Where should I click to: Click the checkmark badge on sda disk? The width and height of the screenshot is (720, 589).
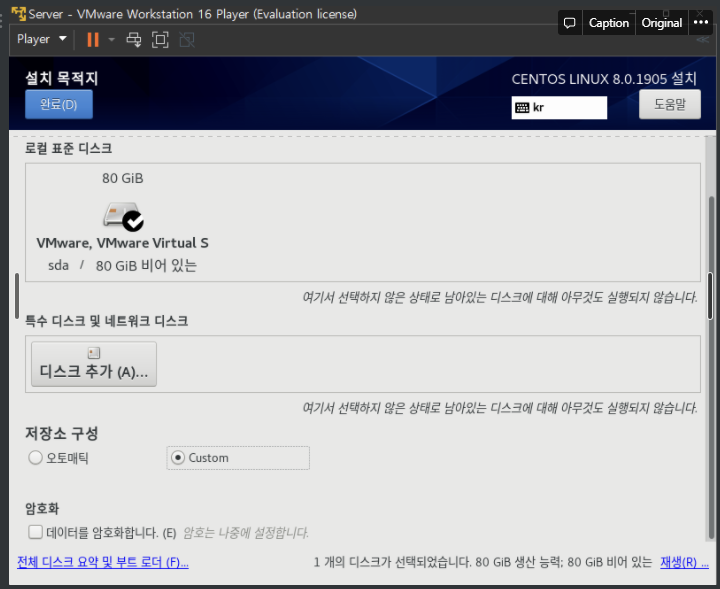[134, 221]
